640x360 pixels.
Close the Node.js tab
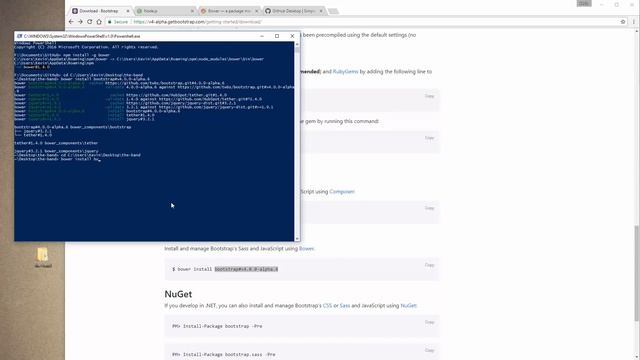(x=192, y=11)
